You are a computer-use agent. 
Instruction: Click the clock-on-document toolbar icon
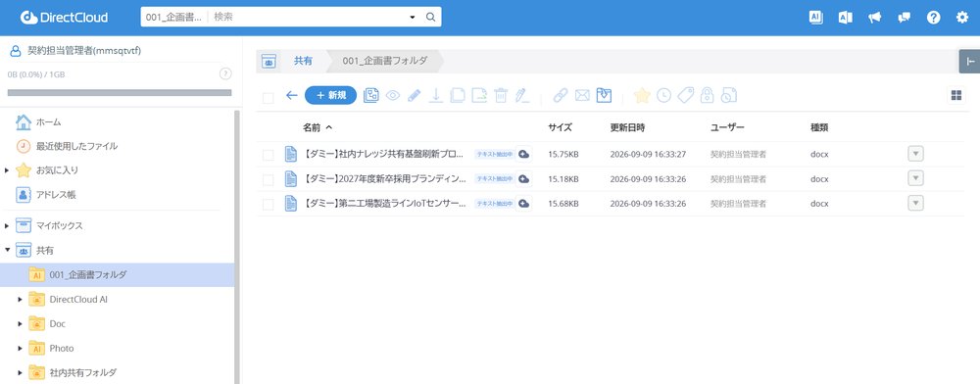point(729,96)
